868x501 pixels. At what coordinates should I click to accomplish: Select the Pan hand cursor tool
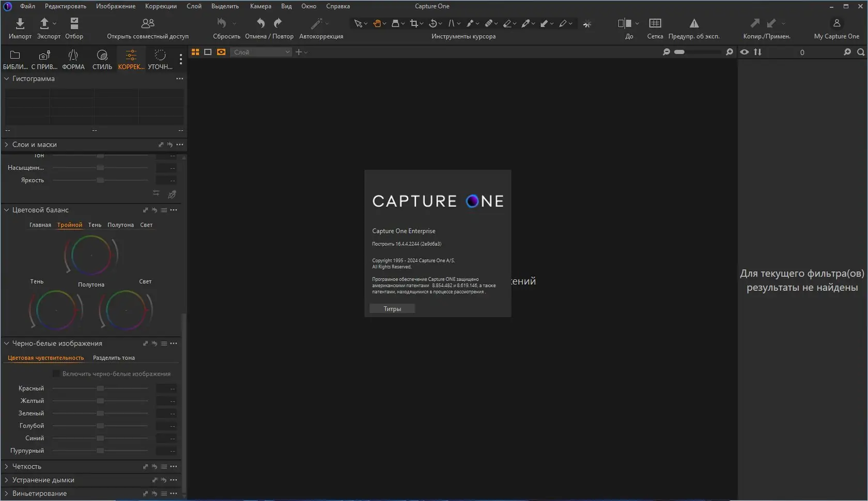point(377,24)
